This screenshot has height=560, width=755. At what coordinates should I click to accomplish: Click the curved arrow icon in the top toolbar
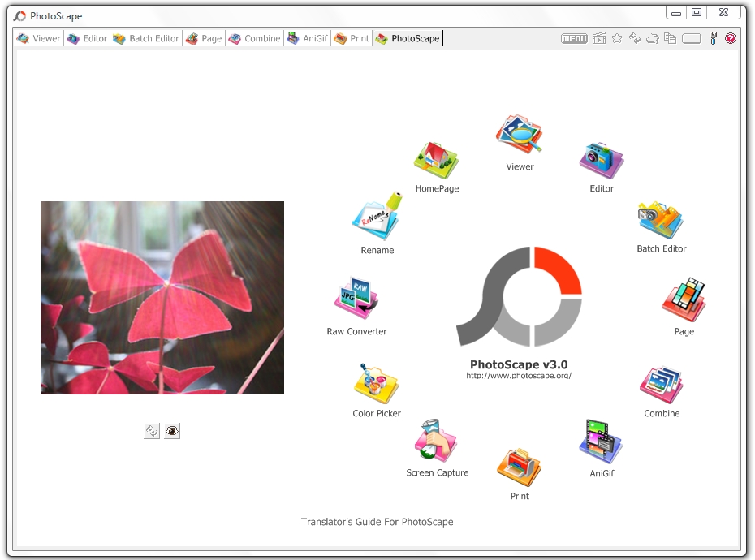tap(653, 38)
